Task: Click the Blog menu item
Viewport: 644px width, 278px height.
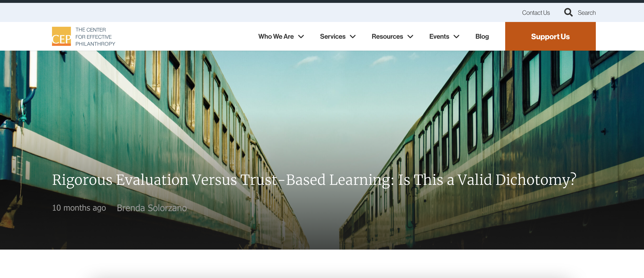Action: pos(482,36)
